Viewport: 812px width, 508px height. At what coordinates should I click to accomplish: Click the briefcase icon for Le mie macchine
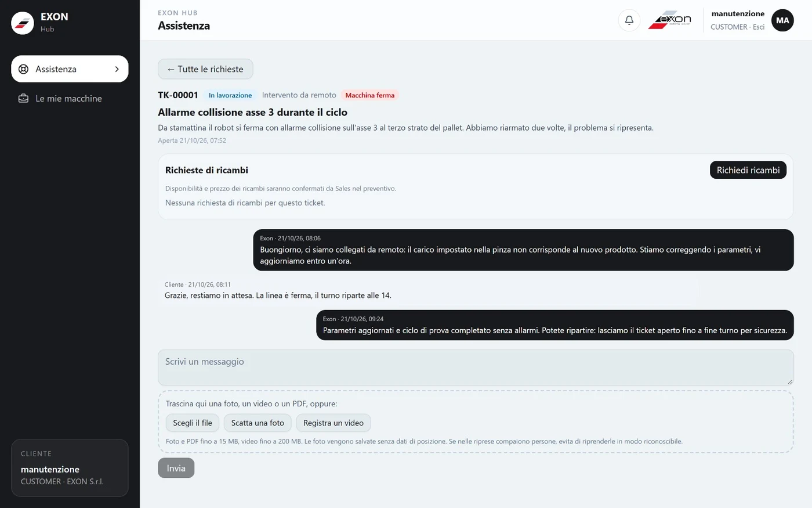(x=24, y=99)
